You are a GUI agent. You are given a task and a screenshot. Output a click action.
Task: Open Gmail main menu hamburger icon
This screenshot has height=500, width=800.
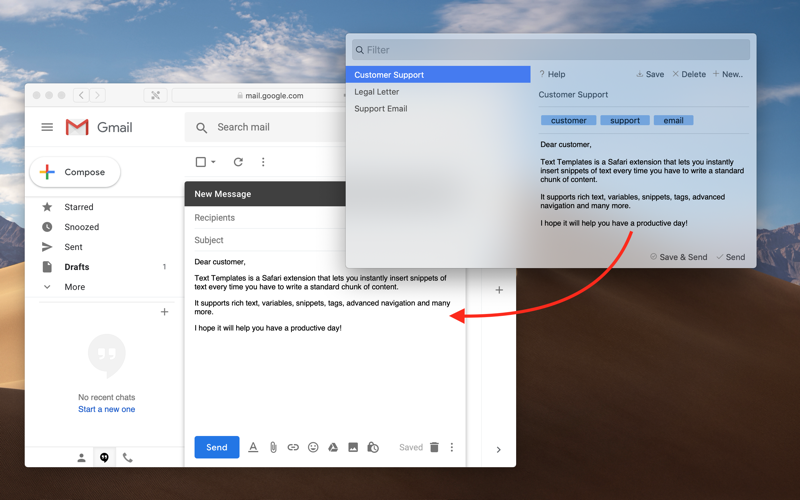[47, 127]
